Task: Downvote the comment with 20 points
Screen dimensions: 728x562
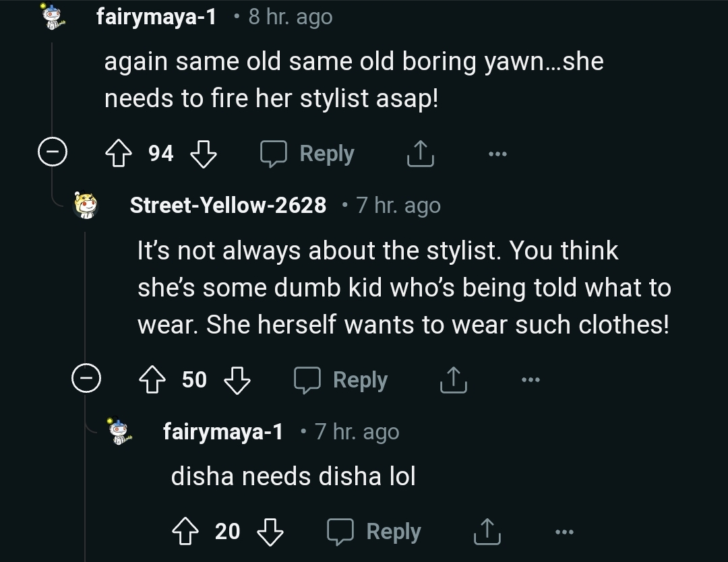Action: [271, 531]
